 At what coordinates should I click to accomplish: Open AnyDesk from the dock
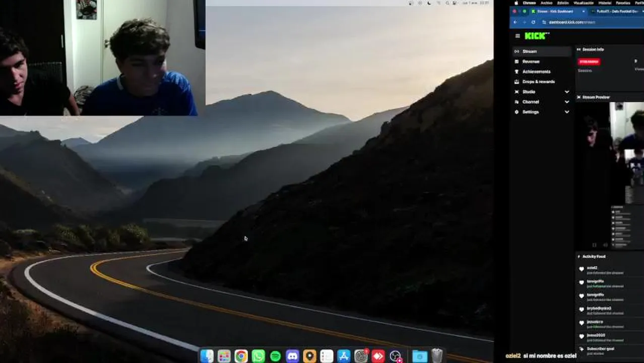click(x=378, y=356)
